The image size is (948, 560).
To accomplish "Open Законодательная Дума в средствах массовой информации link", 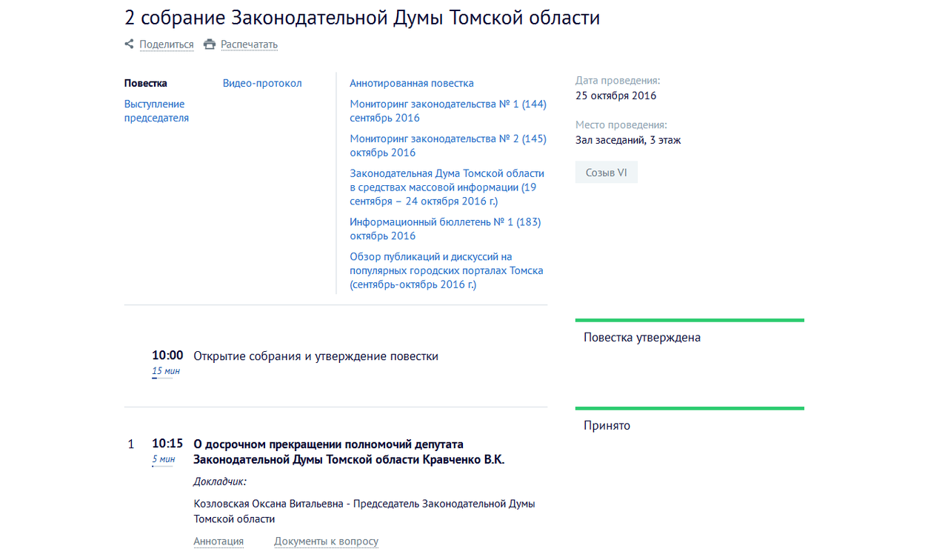I will tap(447, 187).
